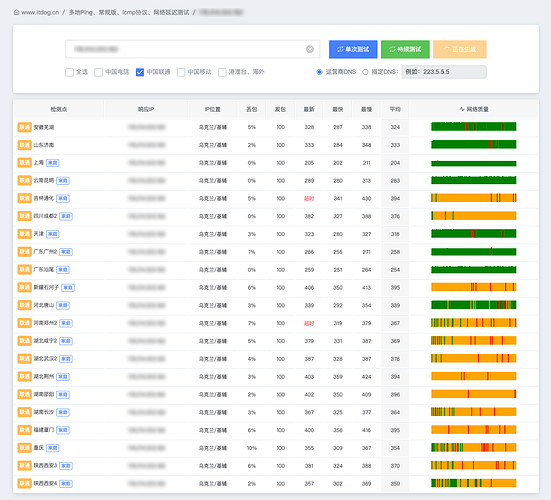Screen dimensions: 551x500
Task: Click the 乌克兰/基辅 location for 安徽芜湖
Action: pos(213,127)
